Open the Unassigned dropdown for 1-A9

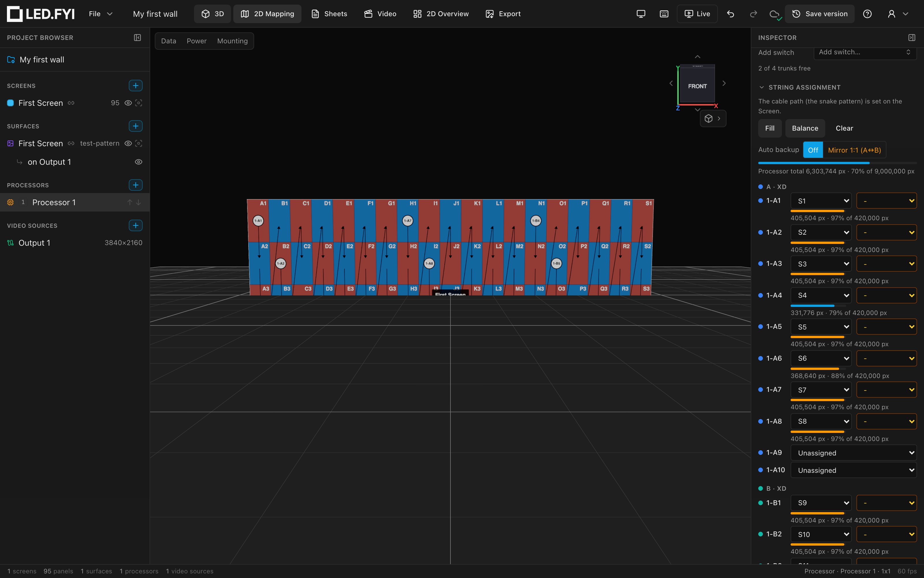(x=854, y=453)
